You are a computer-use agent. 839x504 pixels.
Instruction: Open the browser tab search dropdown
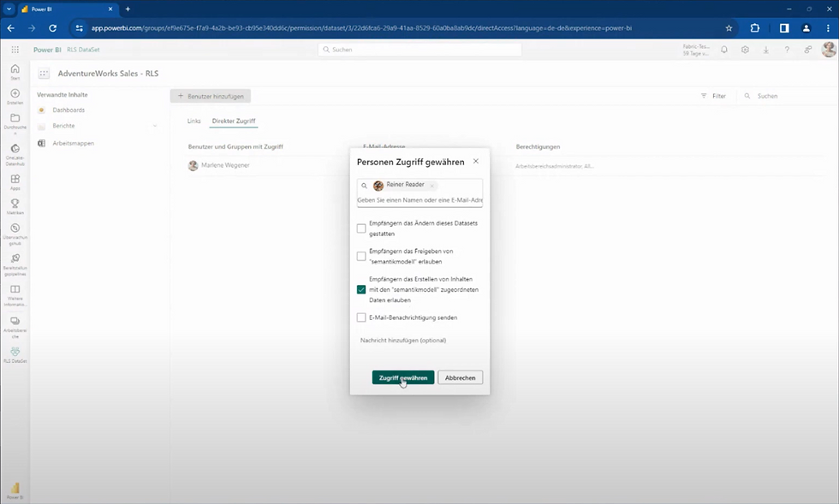pos(9,9)
